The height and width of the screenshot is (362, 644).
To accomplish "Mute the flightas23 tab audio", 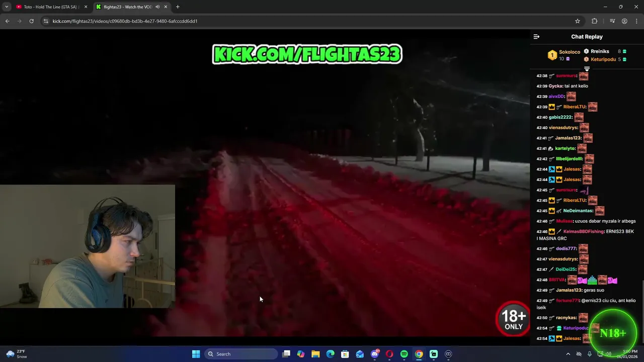I will pyautogui.click(x=157, y=7).
